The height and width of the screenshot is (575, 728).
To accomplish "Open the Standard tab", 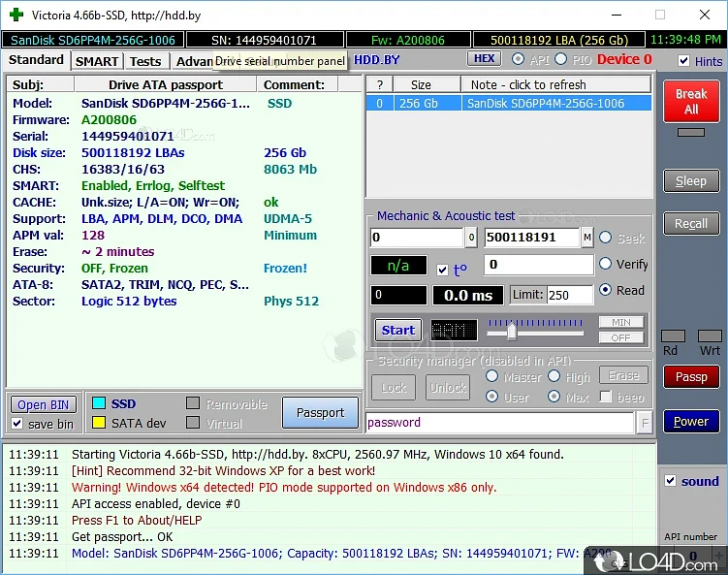I will [x=36, y=60].
